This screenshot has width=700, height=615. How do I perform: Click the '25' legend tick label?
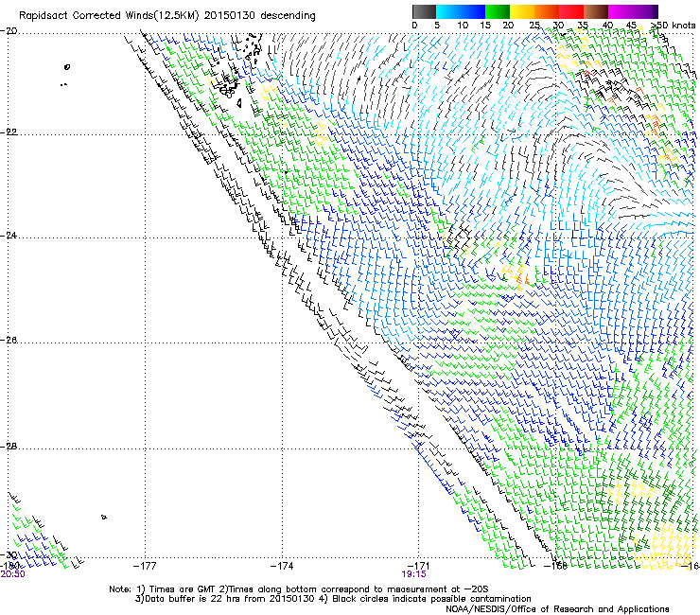(534, 26)
